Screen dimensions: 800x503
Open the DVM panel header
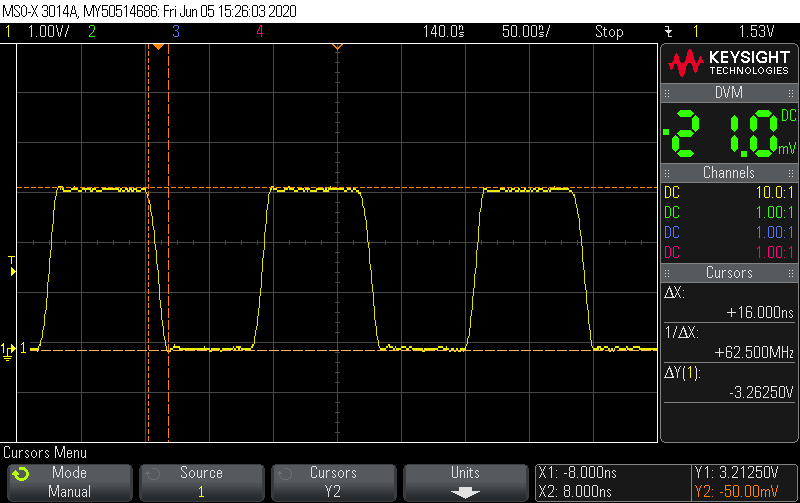click(x=729, y=93)
